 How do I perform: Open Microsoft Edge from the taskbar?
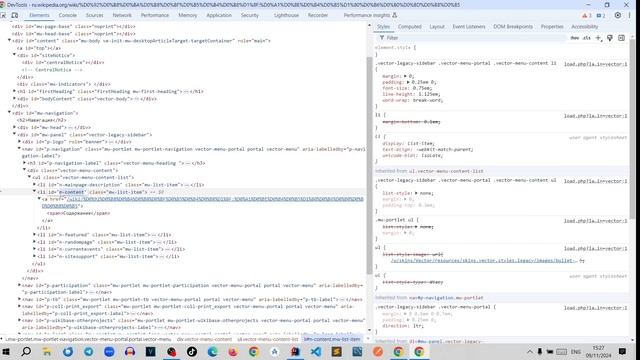click(212, 351)
